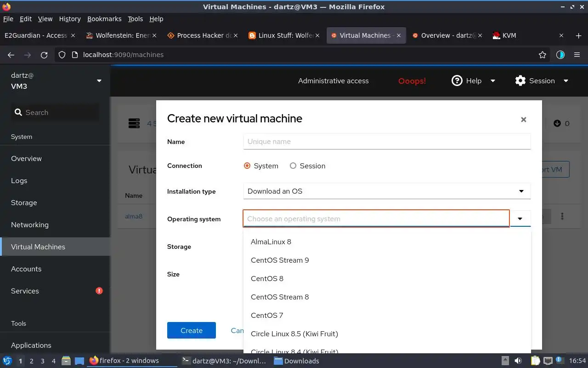This screenshot has width=588, height=368.
Task: Click the URL address bar
Action: [302, 55]
